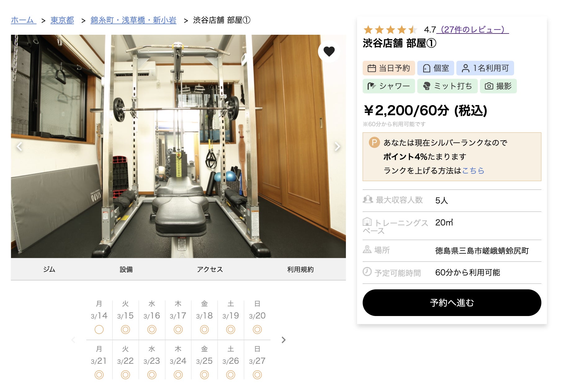564x392 pixels.
Task: Open the 27件のレビュー reviews link
Action: 472,29
